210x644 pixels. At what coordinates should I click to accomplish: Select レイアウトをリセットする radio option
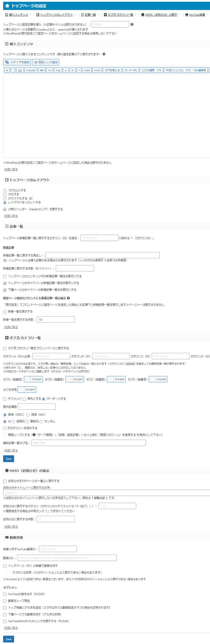pyautogui.click(x=5, y=203)
